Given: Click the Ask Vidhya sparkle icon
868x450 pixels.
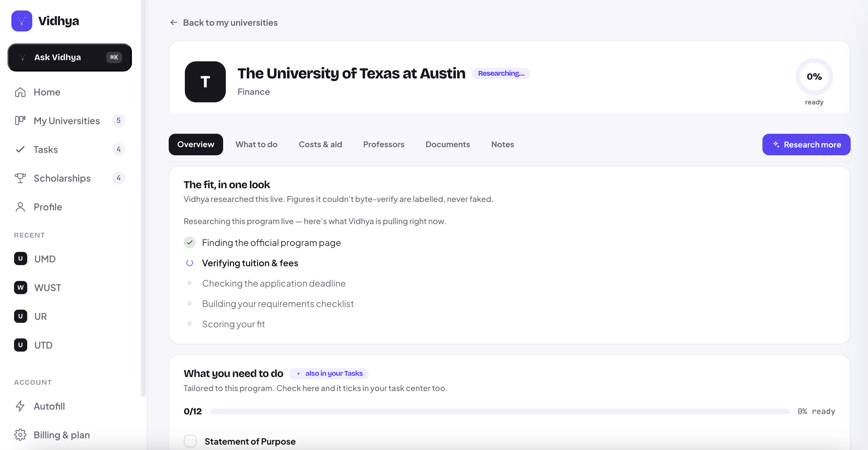Looking at the screenshot, I should point(22,57).
